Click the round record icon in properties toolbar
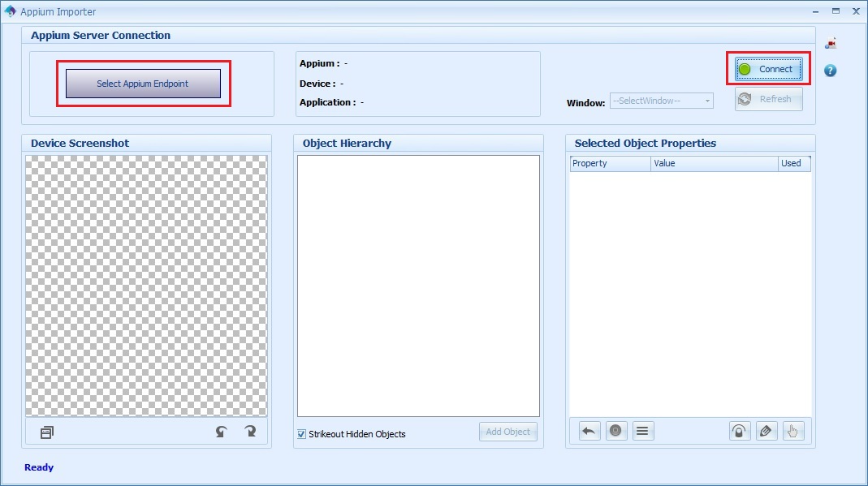Viewport: 868px width, 486px height. pyautogui.click(x=615, y=431)
